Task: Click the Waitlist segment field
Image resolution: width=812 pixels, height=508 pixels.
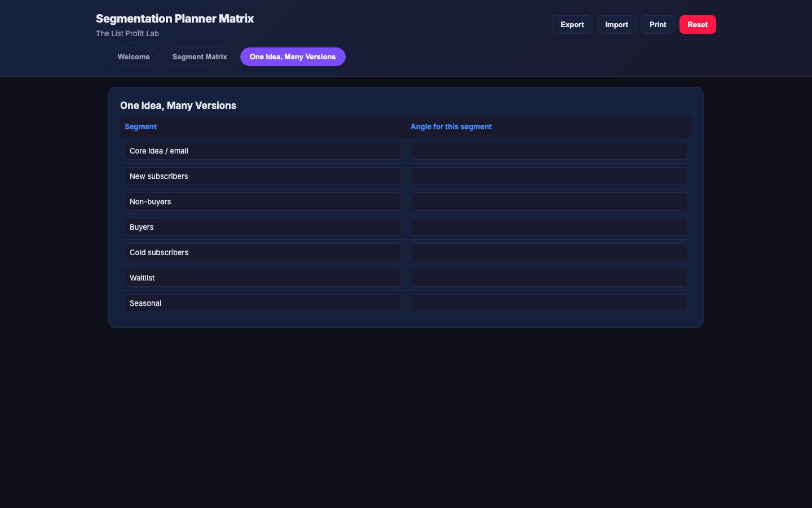Action: click(263, 278)
